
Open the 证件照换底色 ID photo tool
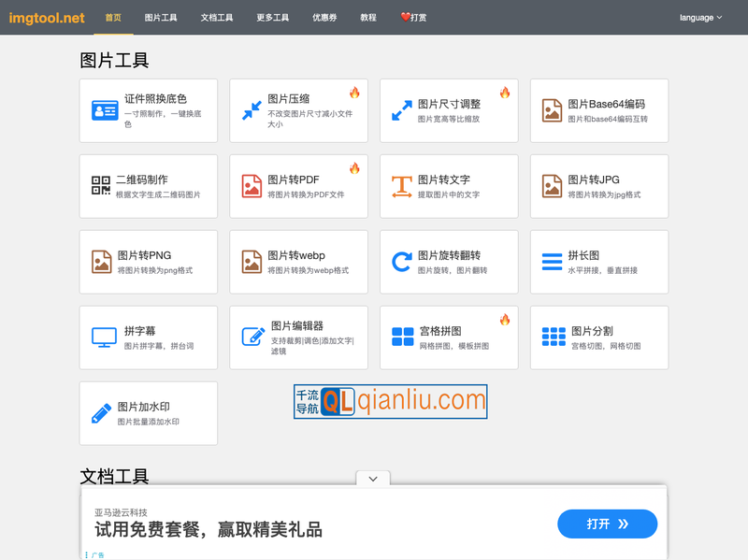point(148,110)
